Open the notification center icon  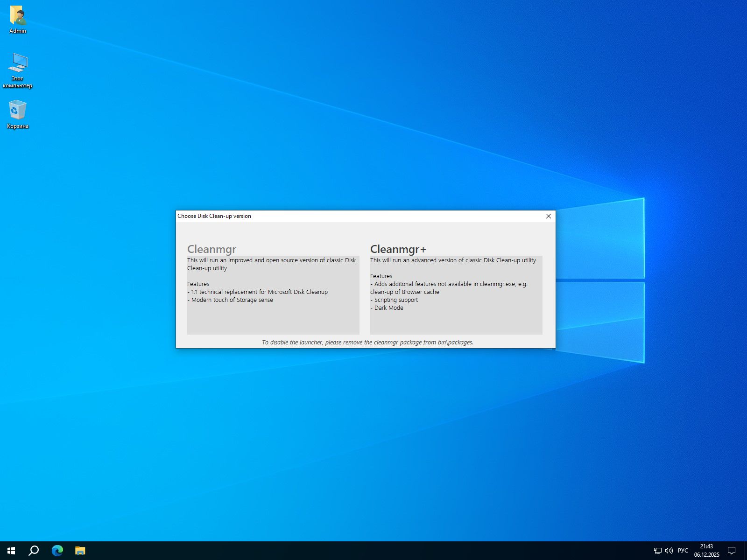(x=732, y=551)
